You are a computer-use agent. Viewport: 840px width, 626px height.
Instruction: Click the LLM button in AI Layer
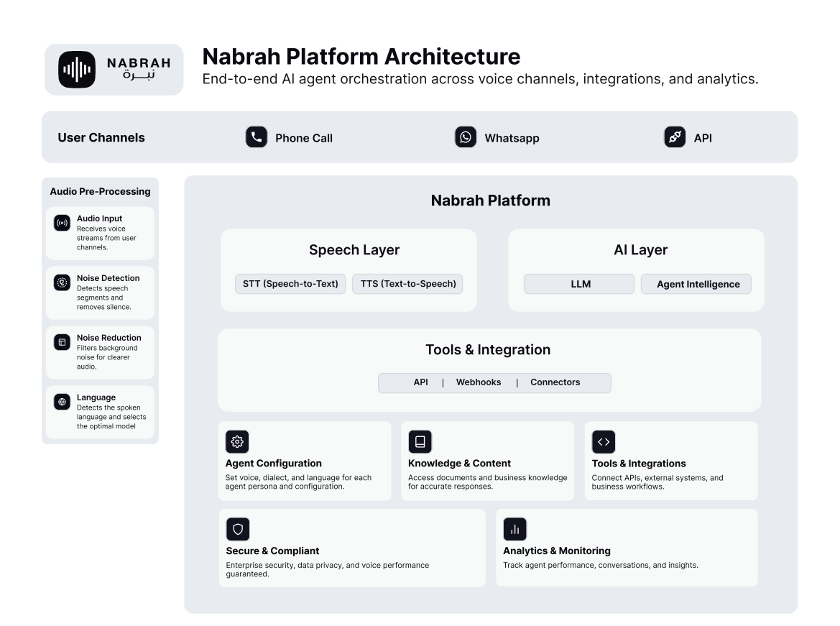(579, 284)
